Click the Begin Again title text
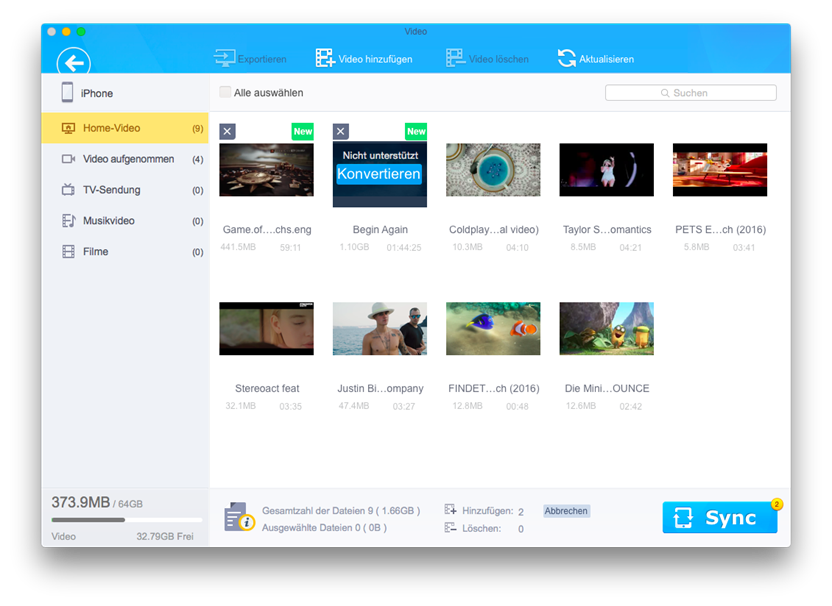This screenshot has height=606, width=832. (380, 229)
